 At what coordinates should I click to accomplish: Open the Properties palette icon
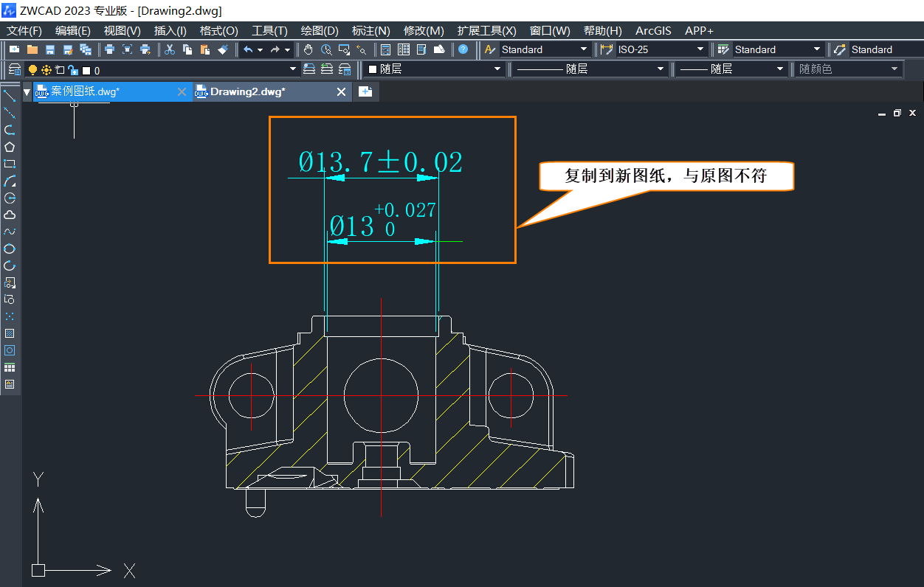pos(386,49)
